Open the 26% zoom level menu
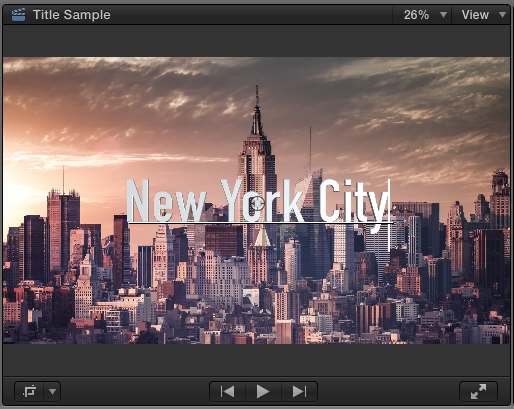The image size is (514, 409). (422, 15)
